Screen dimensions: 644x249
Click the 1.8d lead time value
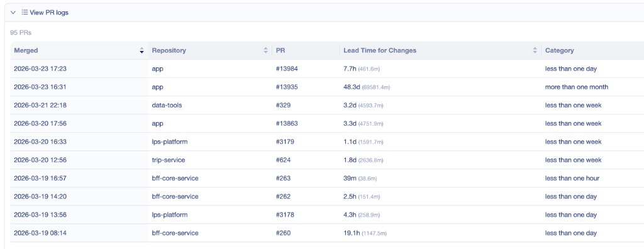[x=350, y=160]
